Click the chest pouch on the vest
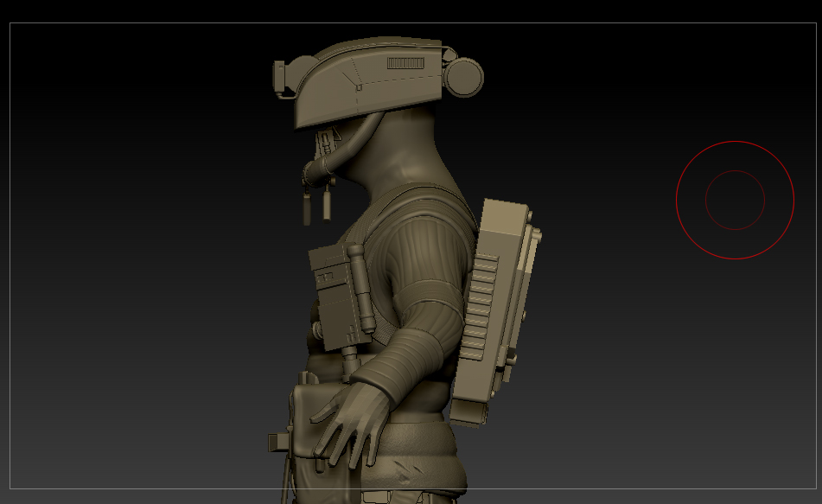Screen dimensions: 822x504 tap(338, 297)
